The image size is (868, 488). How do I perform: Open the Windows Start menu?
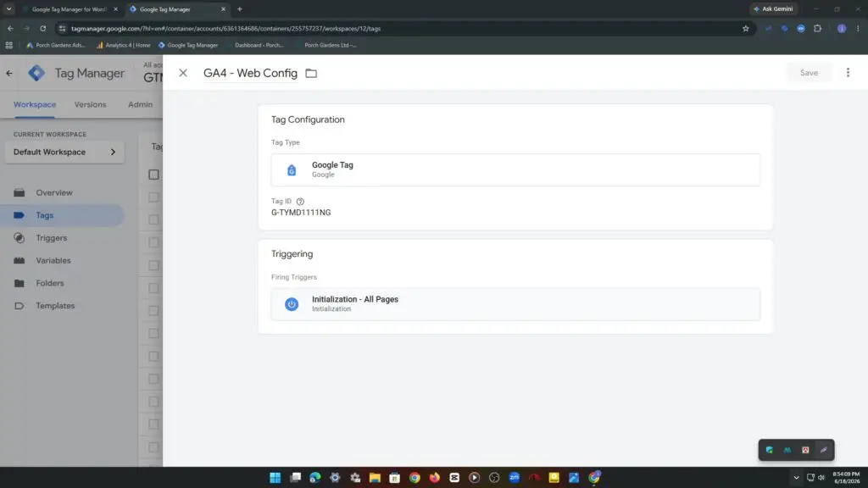pyautogui.click(x=275, y=478)
